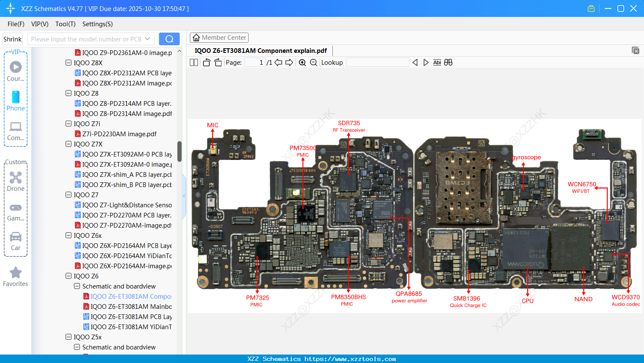Open the binoculars advanced search
The image size is (644, 363).
point(448,62)
